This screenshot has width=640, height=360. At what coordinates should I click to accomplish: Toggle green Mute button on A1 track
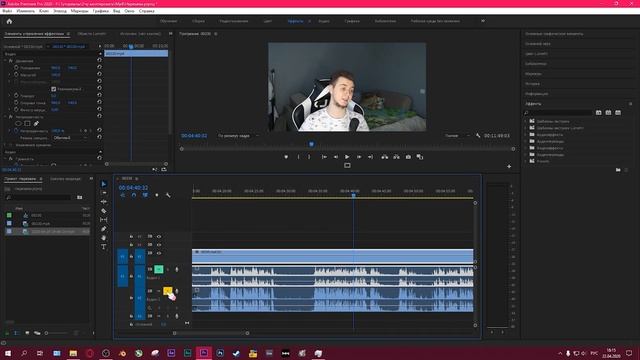159,269
